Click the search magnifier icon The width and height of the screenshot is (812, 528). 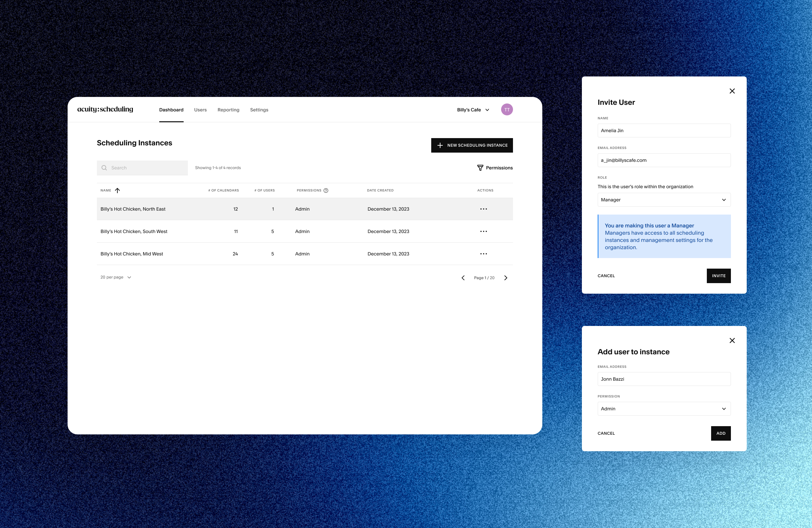104,167
